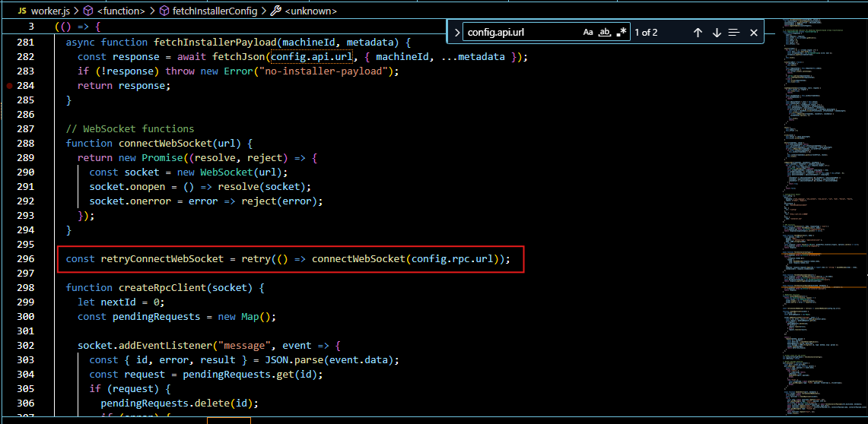868x424 pixels.
Task: Click the wrench icon before <unknown>
Action: tap(276, 11)
